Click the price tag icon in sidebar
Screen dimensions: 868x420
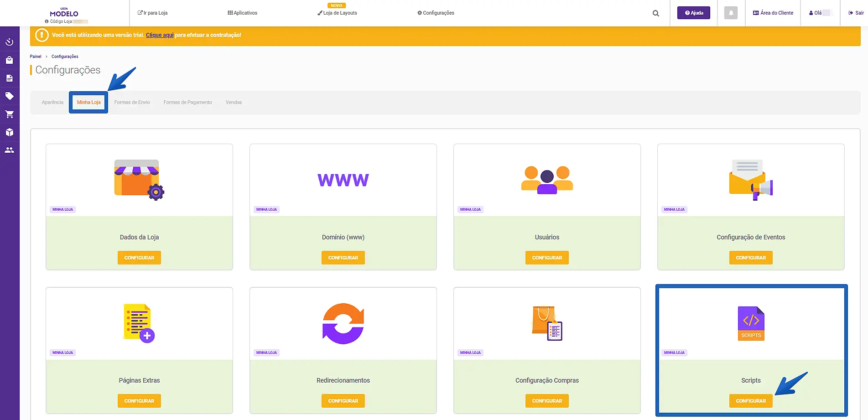point(10,96)
